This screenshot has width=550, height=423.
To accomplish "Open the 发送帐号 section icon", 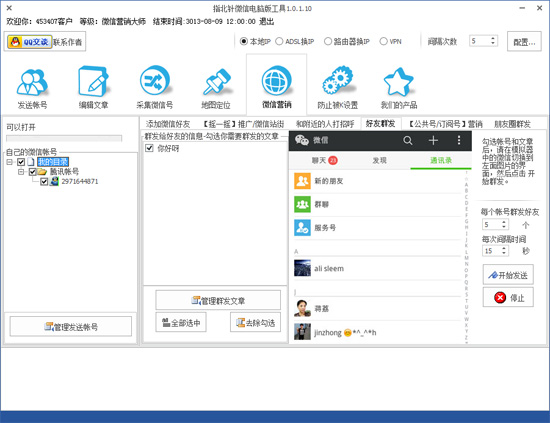I will (32, 82).
